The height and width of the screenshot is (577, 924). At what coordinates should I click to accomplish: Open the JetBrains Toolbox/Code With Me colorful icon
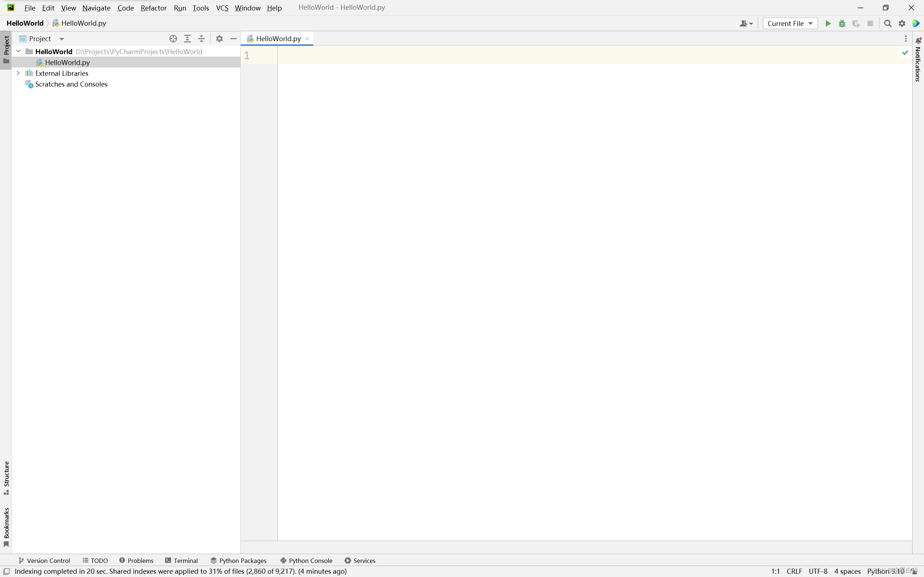click(916, 24)
